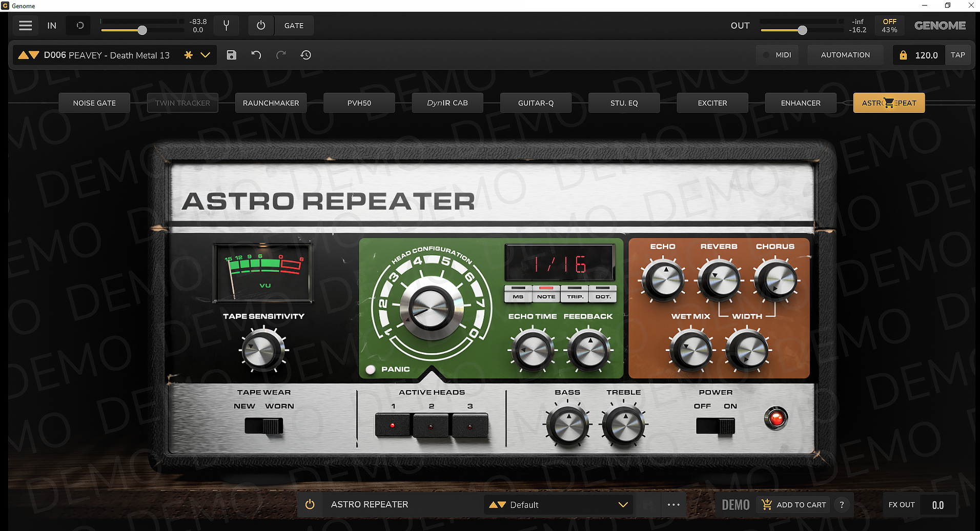980x531 pixels.
Task: Select the EXCITER slot
Action: tap(712, 103)
